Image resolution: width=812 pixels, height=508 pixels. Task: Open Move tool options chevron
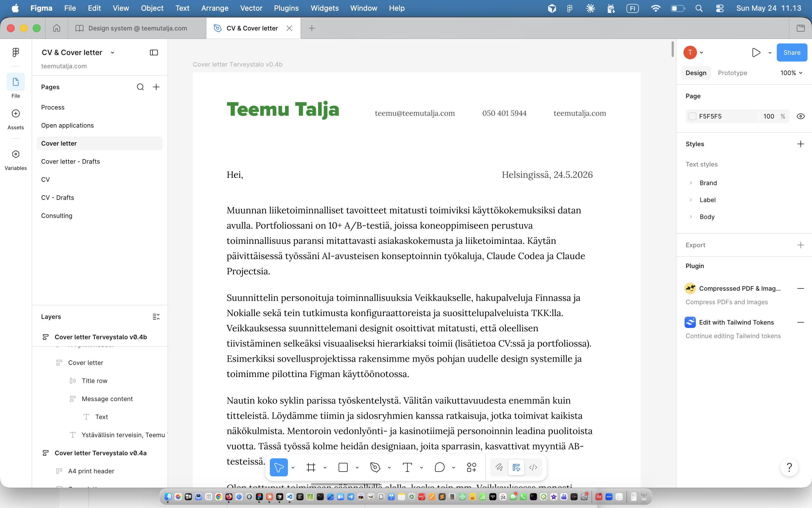293,467
